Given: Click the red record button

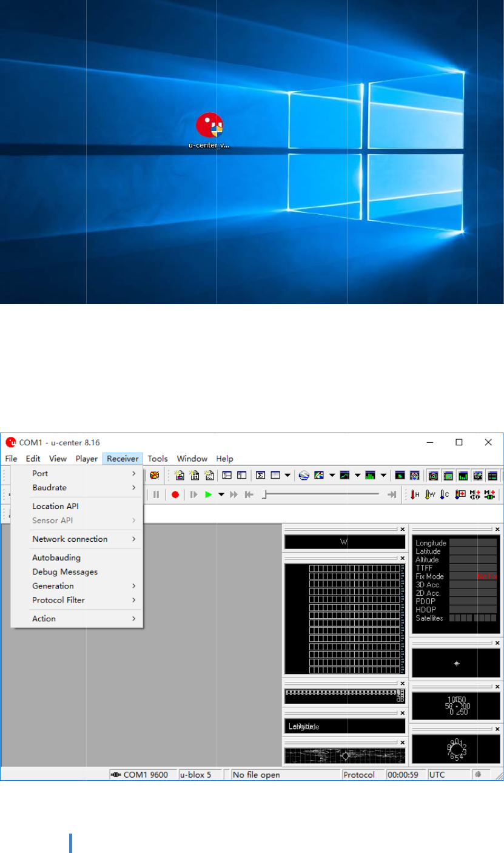Looking at the screenshot, I should point(175,494).
